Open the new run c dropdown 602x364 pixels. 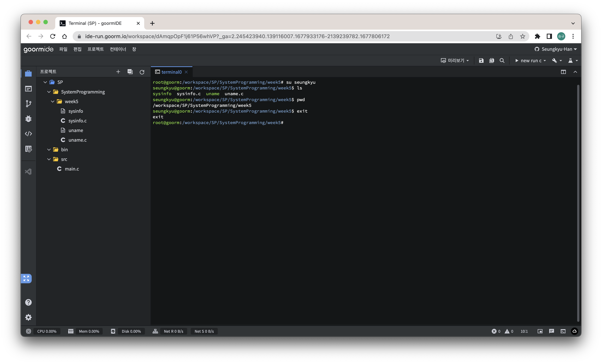pos(530,61)
